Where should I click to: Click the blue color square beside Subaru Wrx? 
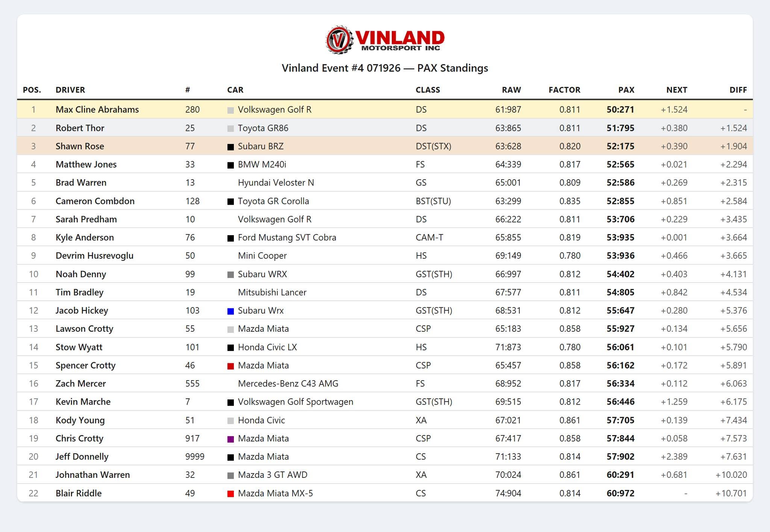point(230,311)
